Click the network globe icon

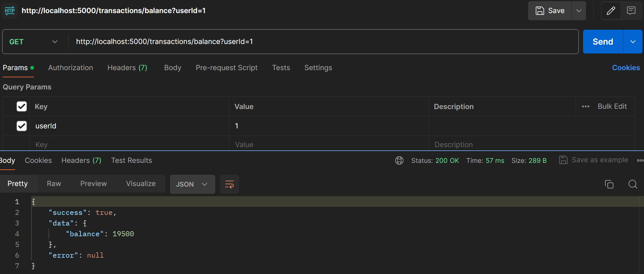[399, 160]
